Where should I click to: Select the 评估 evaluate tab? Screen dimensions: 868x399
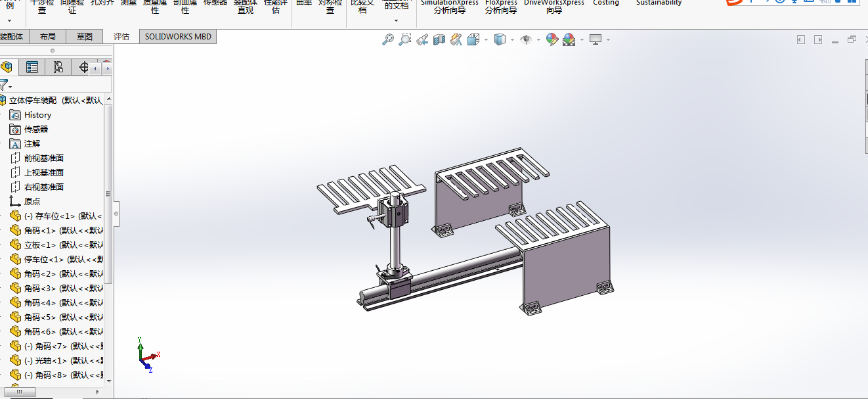click(x=121, y=37)
